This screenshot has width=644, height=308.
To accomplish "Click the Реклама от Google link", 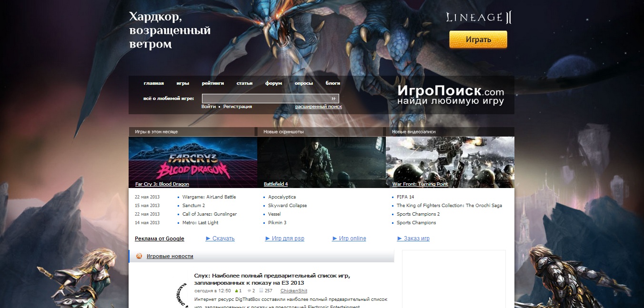I will pyautogui.click(x=160, y=238).
